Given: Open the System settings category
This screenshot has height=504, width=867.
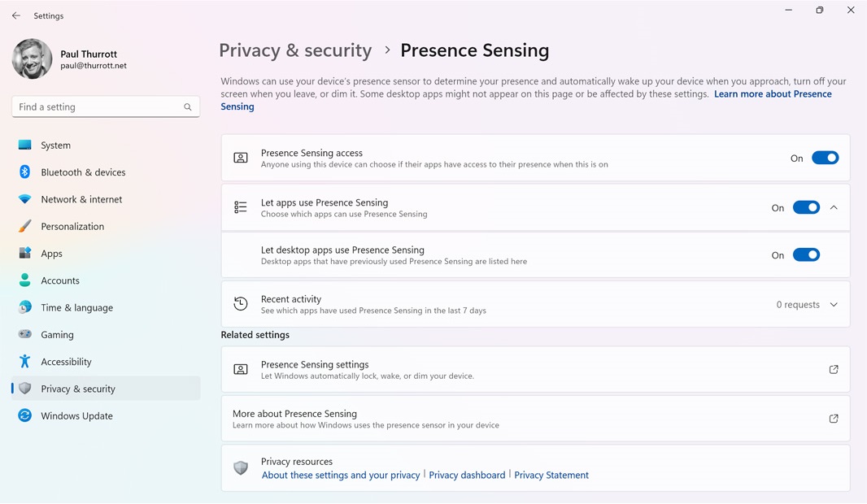Looking at the screenshot, I should (x=55, y=146).
